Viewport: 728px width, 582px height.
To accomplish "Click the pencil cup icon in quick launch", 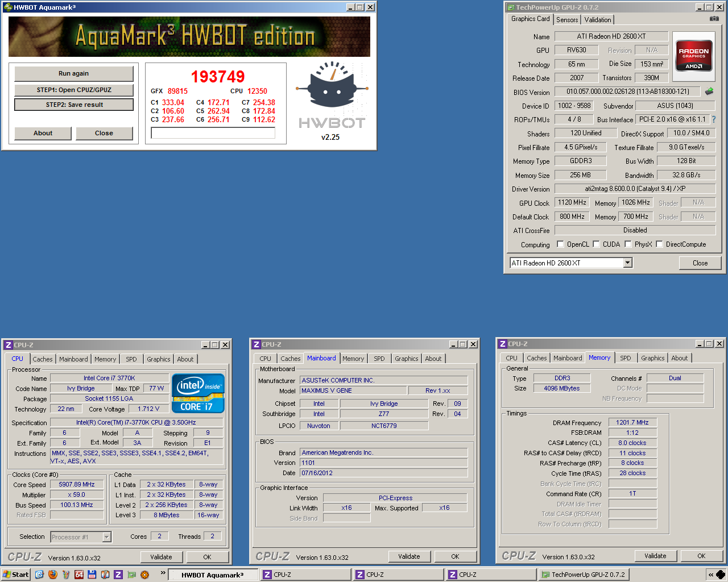I will point(66,575).
